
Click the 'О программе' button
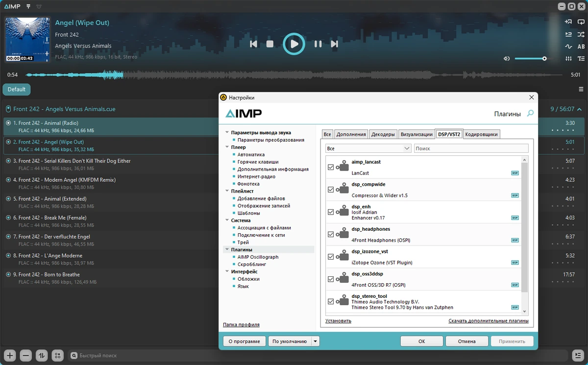245,341
